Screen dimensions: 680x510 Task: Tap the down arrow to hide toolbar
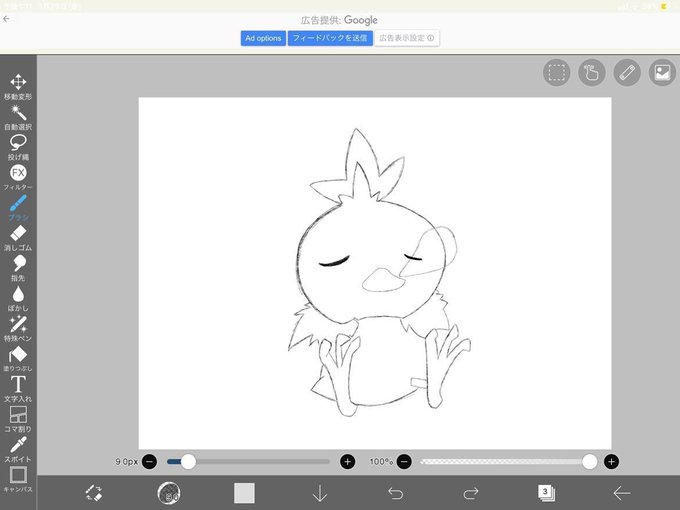point(320,493)
